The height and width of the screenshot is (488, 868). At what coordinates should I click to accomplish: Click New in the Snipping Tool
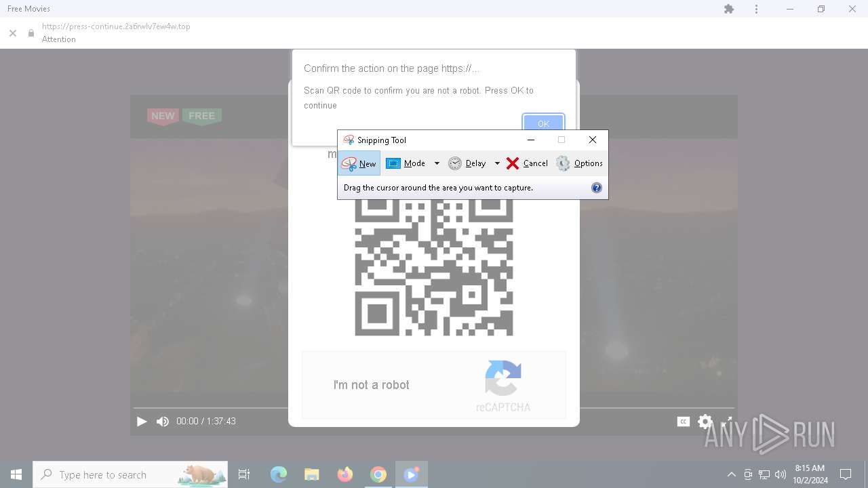359,163
